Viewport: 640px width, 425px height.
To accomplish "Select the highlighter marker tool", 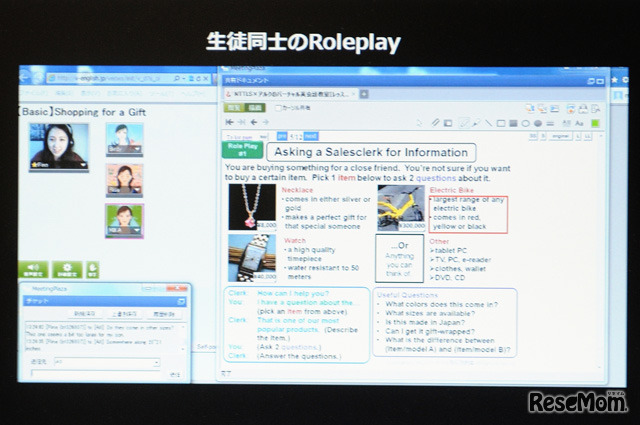I will tap(476, 123).
